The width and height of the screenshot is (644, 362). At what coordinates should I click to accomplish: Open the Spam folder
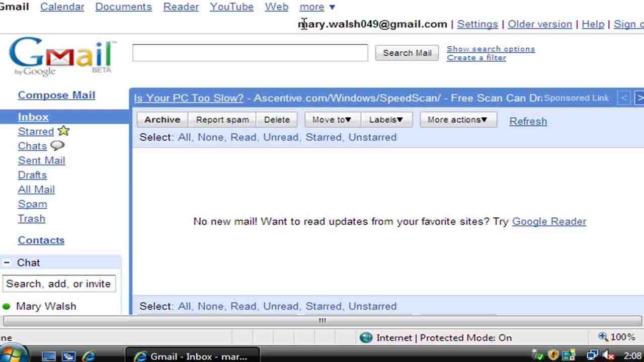coord(32,204)
